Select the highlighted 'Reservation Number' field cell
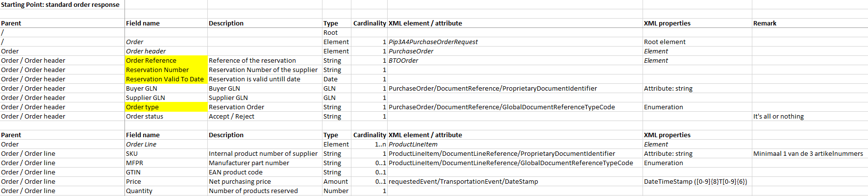 pyautogui.click(x=157, y=70)
